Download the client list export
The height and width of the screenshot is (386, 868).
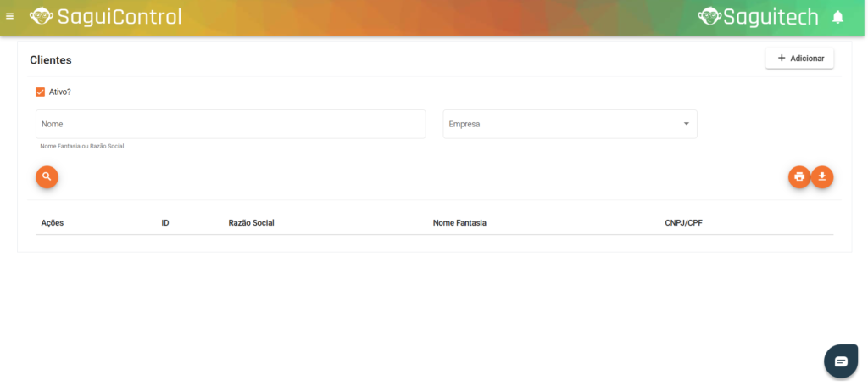822,176
